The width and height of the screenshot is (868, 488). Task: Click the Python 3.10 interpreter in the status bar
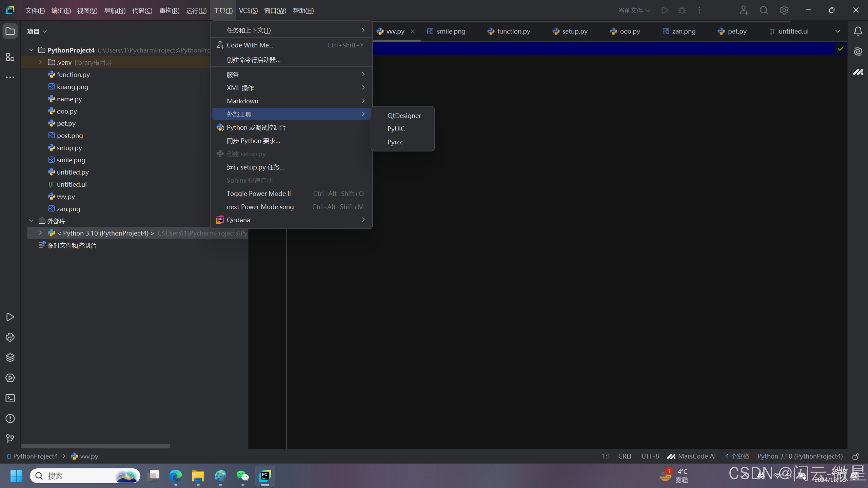800,456
